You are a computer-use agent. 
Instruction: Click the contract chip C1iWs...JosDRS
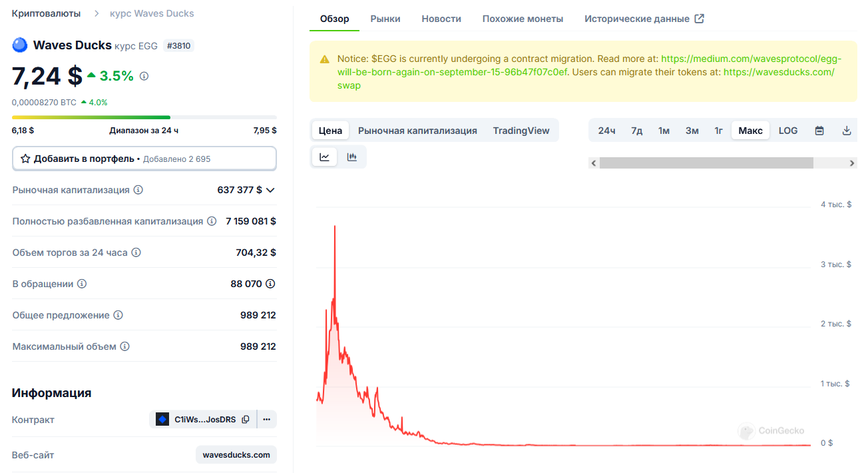tap(202, 419)
